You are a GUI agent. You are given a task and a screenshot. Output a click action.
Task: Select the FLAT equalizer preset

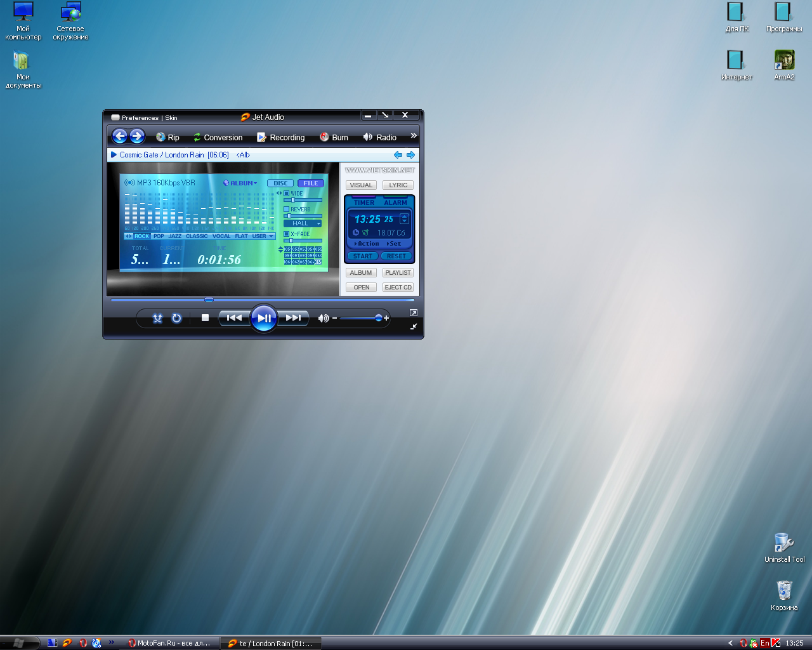pos(242,236)
